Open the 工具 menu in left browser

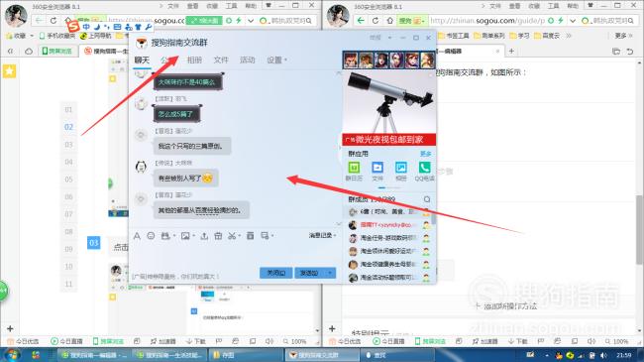[x=232, y=6]
